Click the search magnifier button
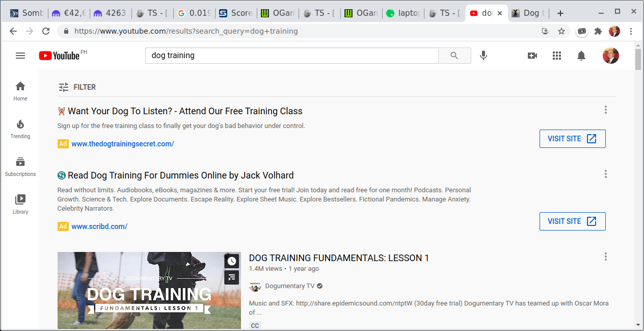The width and height of the screenshot is (644, 331). 454,56
